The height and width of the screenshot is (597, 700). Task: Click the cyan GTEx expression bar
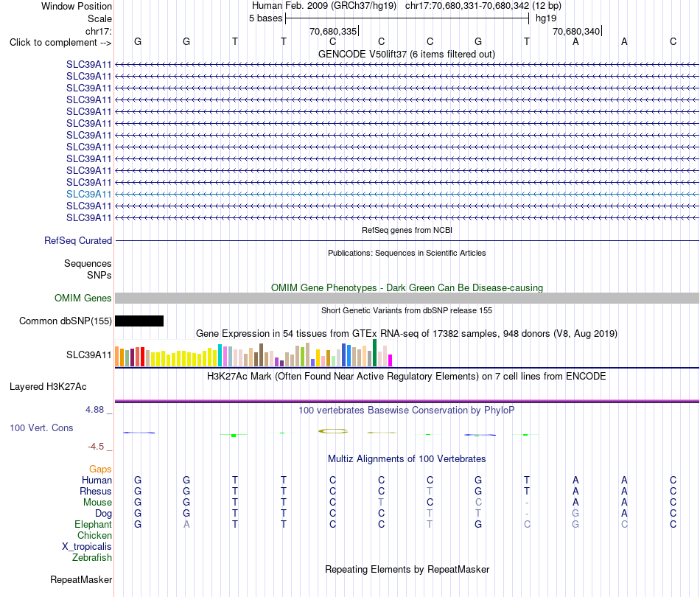(x=220, y=355)
